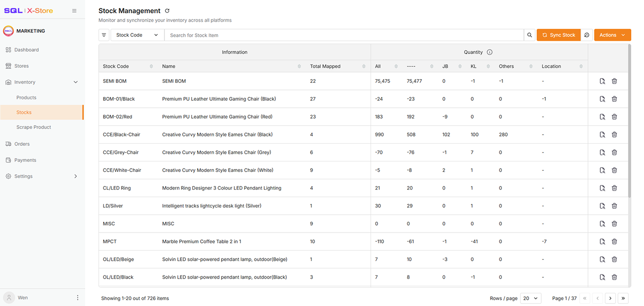Open the document icon for BOM-02/Red row
Image resolution: width=644 pixels, height=306 pixels.
(x=602, y=117)
